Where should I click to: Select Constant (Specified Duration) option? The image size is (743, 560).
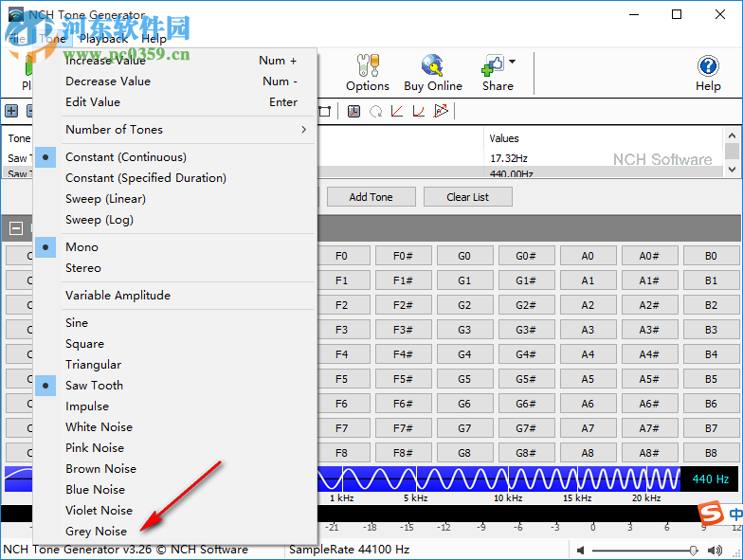145,178
